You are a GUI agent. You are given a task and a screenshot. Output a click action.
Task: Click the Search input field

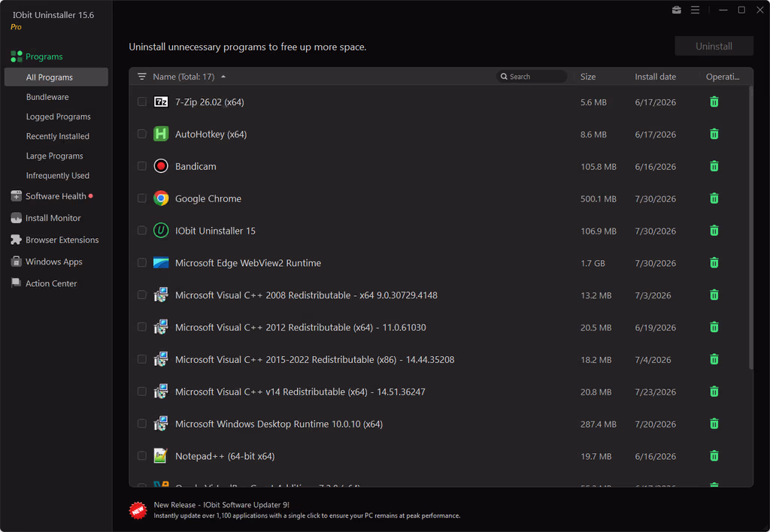[x=532, y=77]
